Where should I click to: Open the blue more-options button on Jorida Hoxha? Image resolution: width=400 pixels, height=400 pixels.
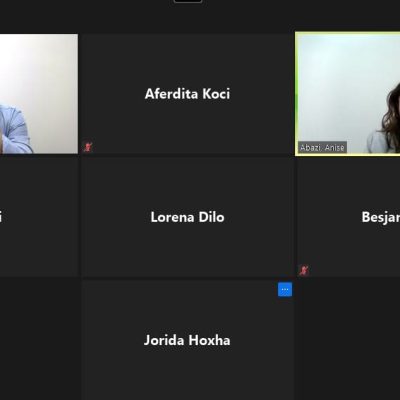[x=285, y=289]
